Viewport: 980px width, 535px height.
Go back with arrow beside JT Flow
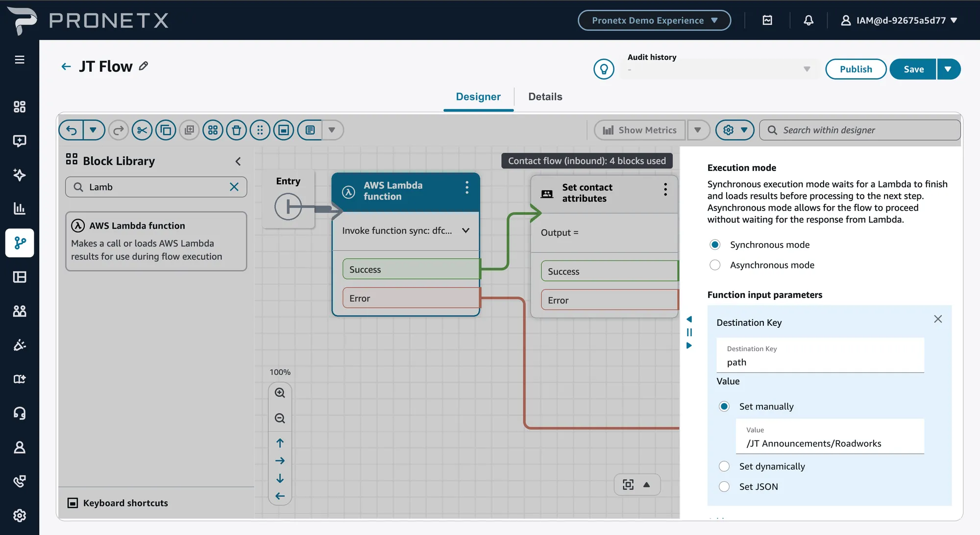[x=66, y=66]
